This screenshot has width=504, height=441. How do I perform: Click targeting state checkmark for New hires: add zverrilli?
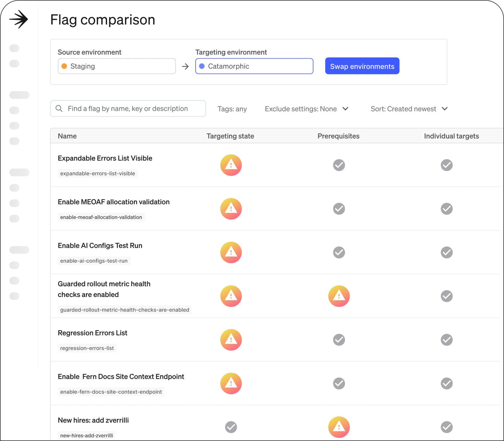pos(231,427)
